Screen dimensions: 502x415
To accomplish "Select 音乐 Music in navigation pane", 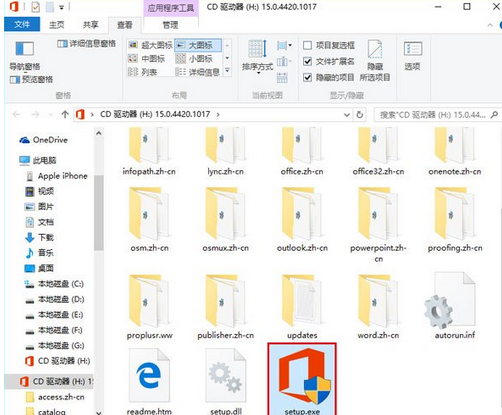I will pyautogui.click(x=39, y=253).
